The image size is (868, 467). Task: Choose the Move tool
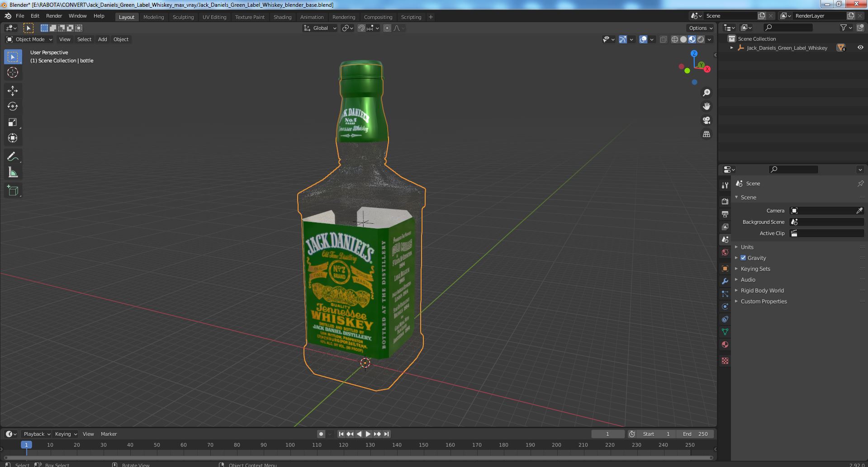[13, 91]
